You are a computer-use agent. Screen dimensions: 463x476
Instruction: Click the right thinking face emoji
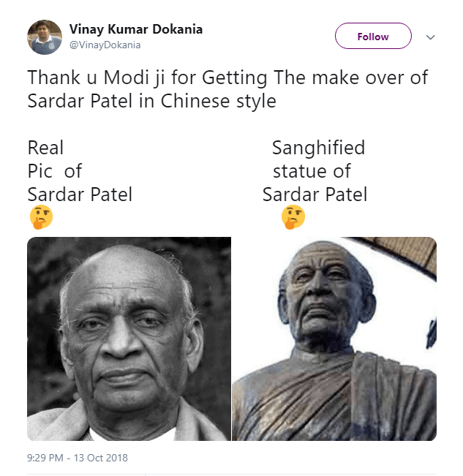coord(293,217)
